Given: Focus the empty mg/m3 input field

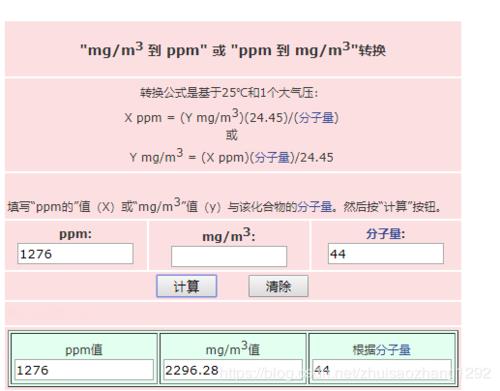Looking at the screenshot, I should (229, 256).
